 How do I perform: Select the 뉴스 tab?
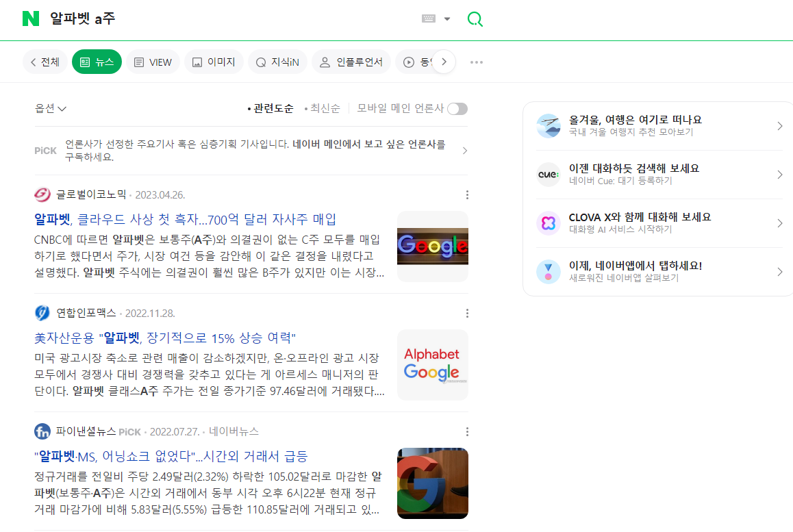tap(97, 62)
